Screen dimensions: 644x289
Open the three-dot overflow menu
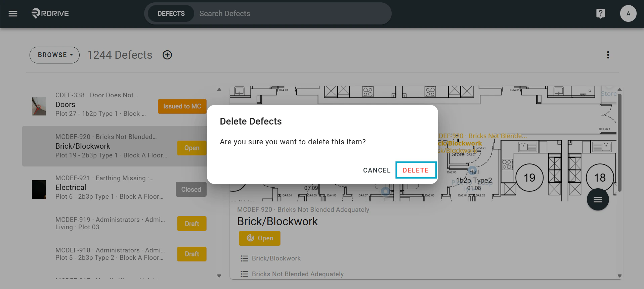click(608, 55)
